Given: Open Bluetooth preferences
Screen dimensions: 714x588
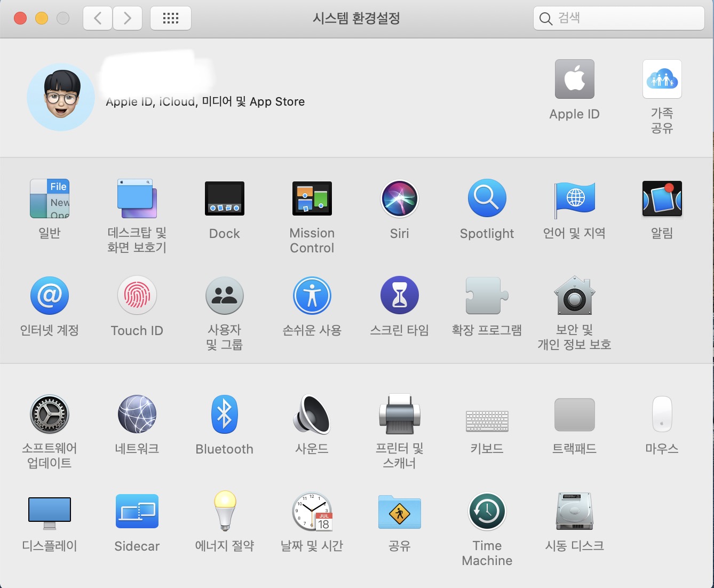Looking at the screenshot, I should click(225, 414).
